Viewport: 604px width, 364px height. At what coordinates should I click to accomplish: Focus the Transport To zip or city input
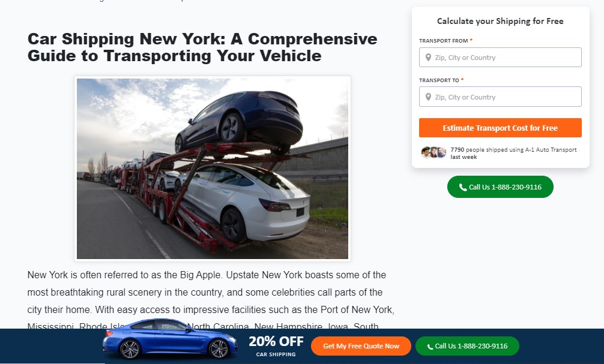coord(500,97)
